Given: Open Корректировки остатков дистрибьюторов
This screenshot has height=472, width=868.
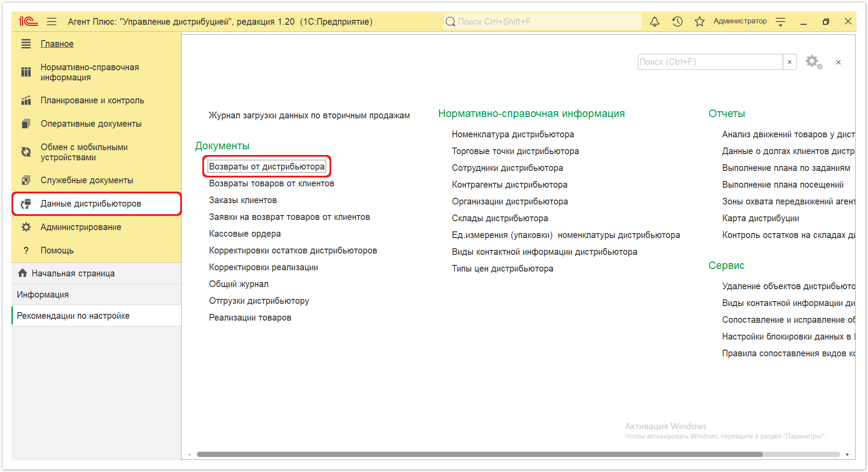Looking at the screenshot, I should 293,250.
